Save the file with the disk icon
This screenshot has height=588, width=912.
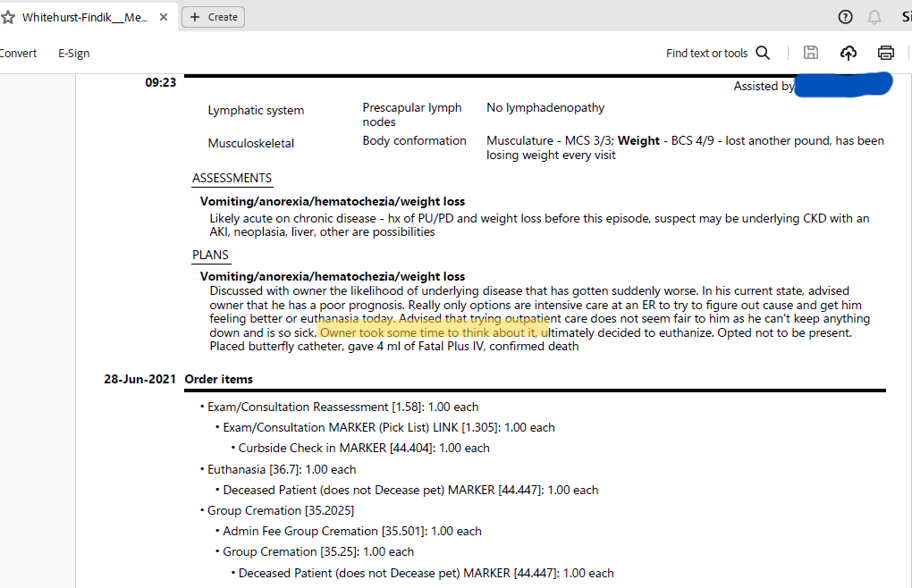tap(811, 53)
